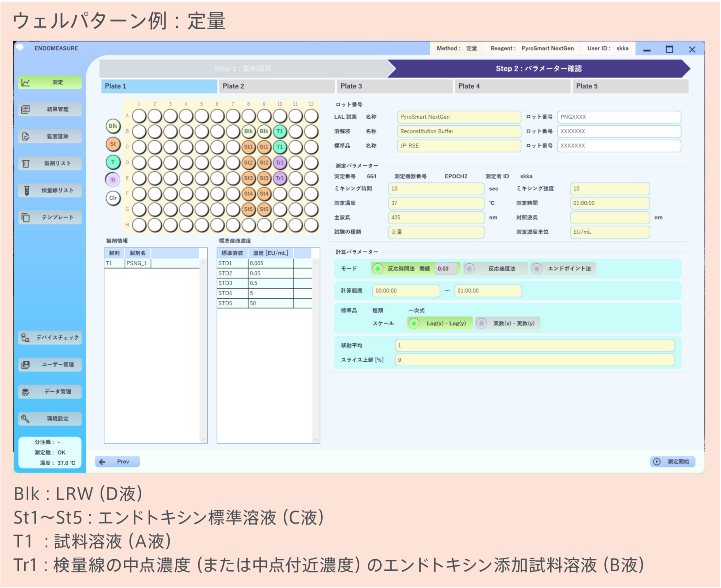Viewport: 721px width, 588px height.
Task: Pick the orange St well-type swatch
Action: [113, 144]
